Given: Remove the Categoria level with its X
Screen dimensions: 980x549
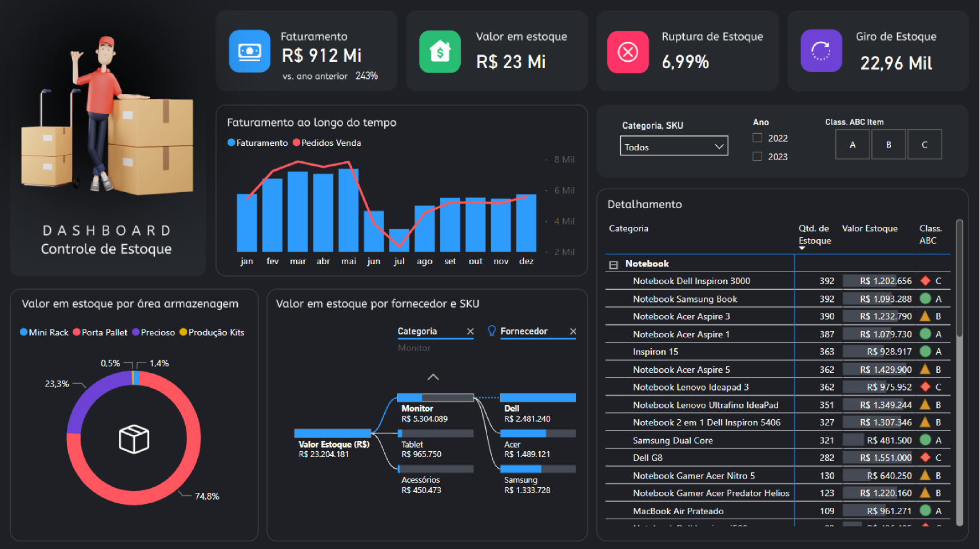Looking at the screenshot, I should [x=470, y=332].
